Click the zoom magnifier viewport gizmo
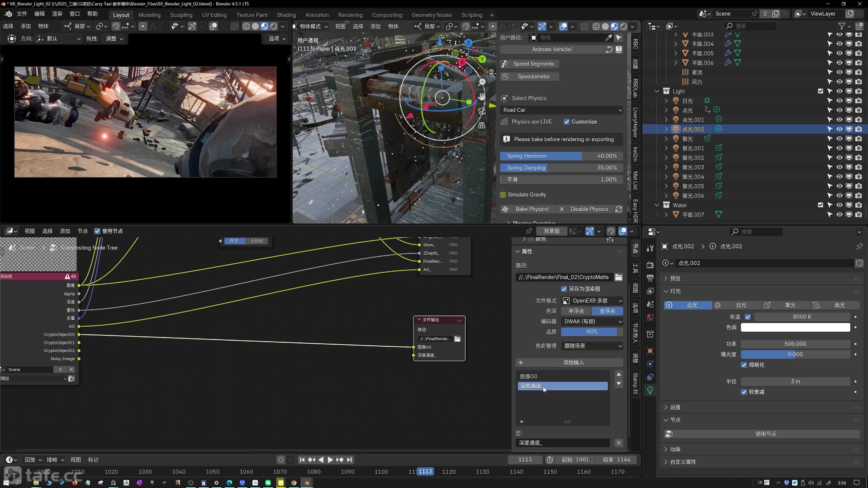 pos(482,82)
